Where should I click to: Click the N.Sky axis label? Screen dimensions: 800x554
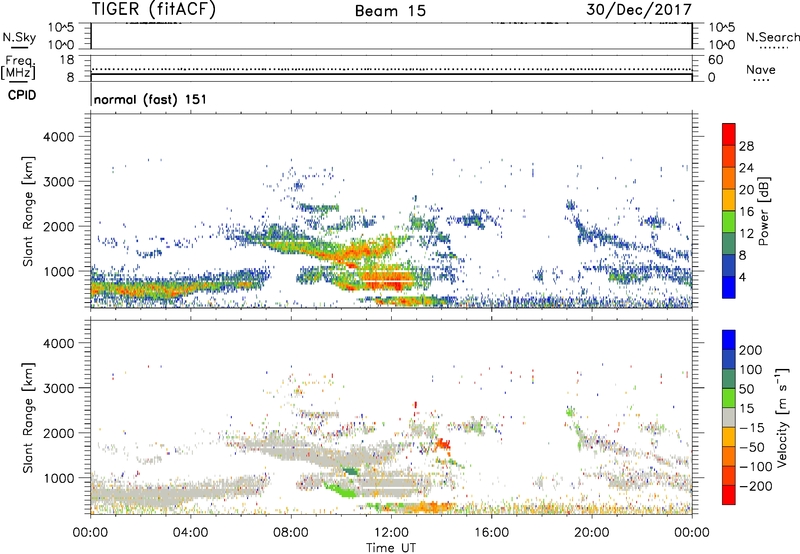[19, 37]
